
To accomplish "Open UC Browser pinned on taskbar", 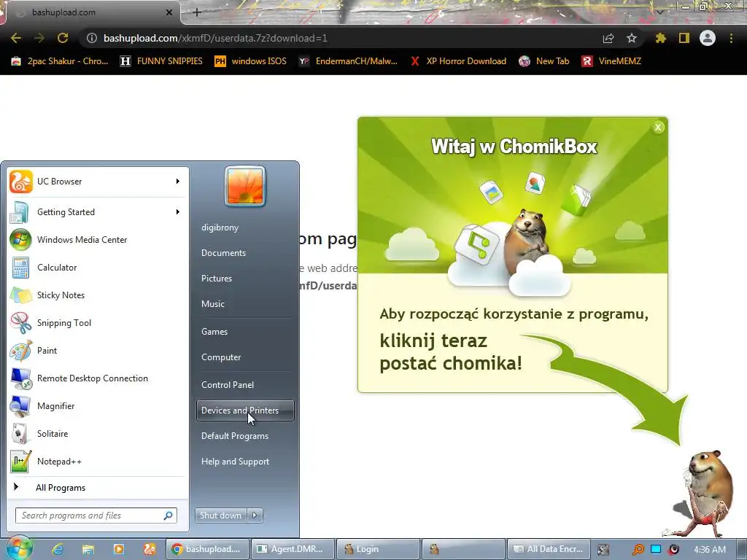I will point(149,549).
